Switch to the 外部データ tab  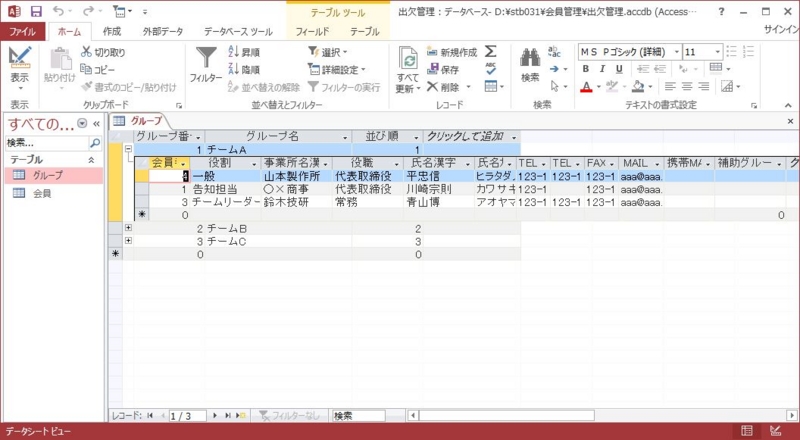click(x=163, y=31)
